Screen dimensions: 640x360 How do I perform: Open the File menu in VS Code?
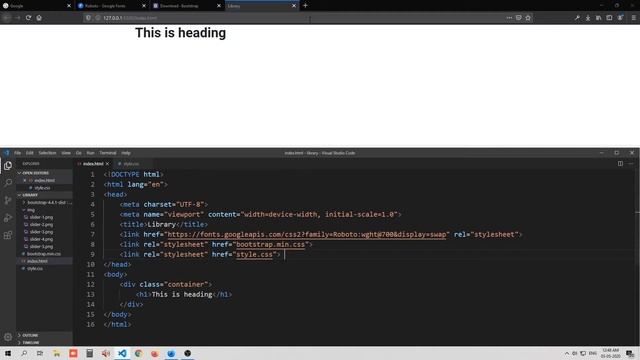point(18,153)
